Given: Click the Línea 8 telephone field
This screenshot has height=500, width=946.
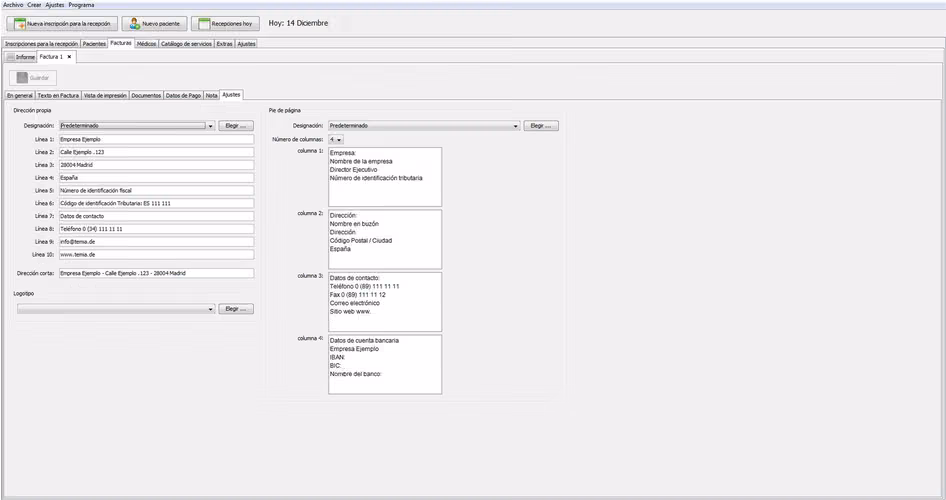Looking at the screenshot, I should coord(156,229).
